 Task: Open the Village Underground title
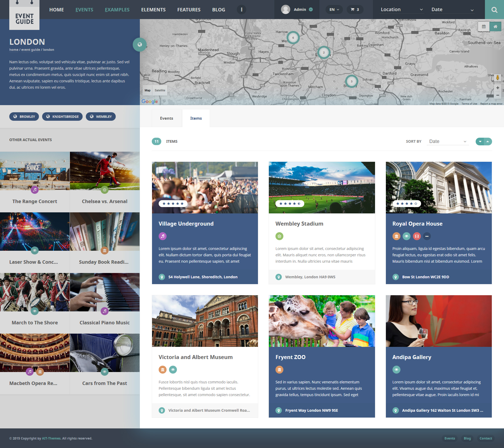tap(186, 224)
